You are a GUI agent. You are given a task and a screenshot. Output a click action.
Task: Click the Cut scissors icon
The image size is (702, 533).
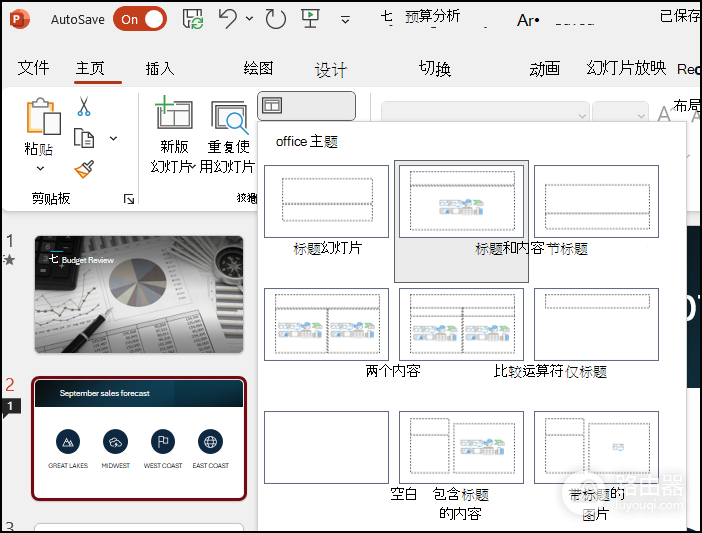[x=84, y=107]
